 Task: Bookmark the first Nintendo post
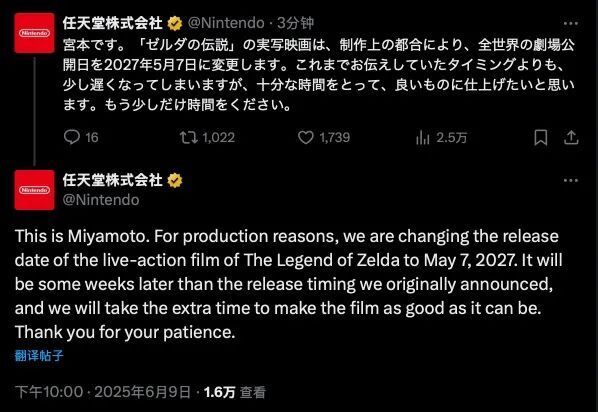[x=541, y=137]
